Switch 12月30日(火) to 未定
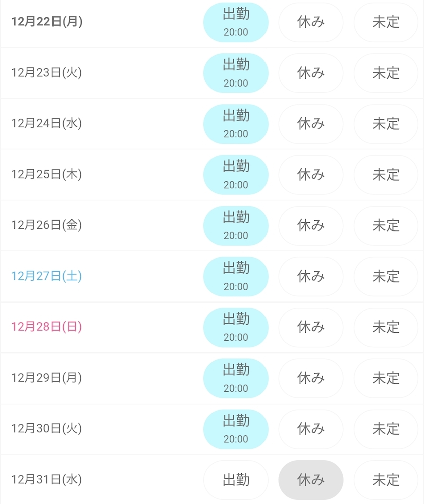This screenshot has height=504, width=424. point(386,429)
